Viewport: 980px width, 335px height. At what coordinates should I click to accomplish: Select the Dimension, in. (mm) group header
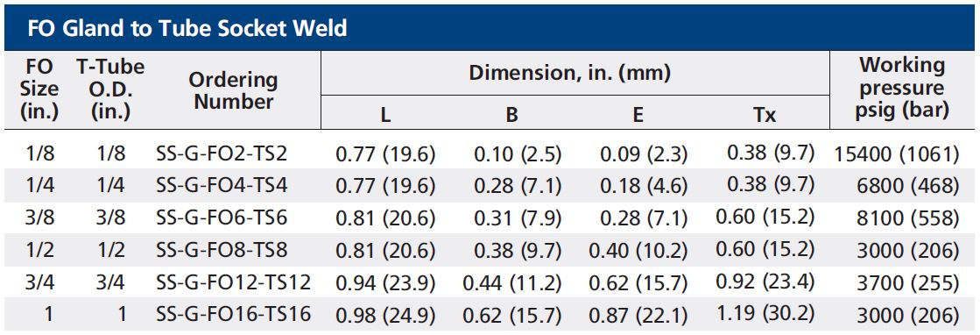(x=569, y=74)
